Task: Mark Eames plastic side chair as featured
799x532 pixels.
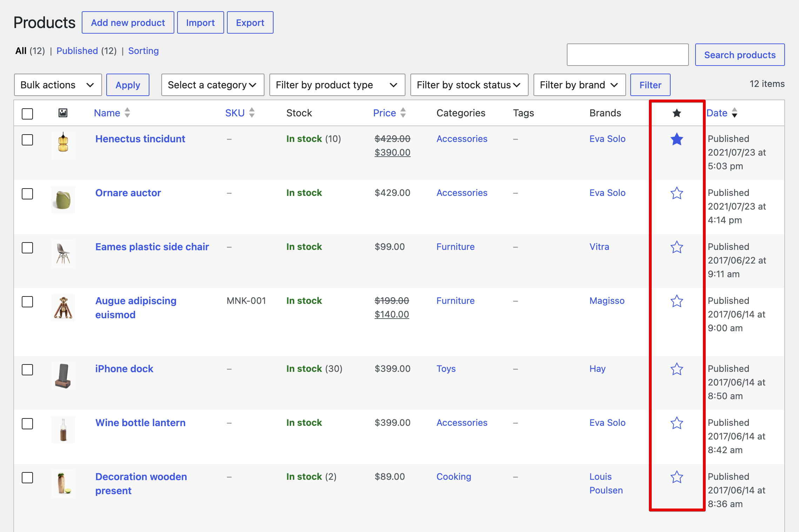Action: click(x=677, y=247)
